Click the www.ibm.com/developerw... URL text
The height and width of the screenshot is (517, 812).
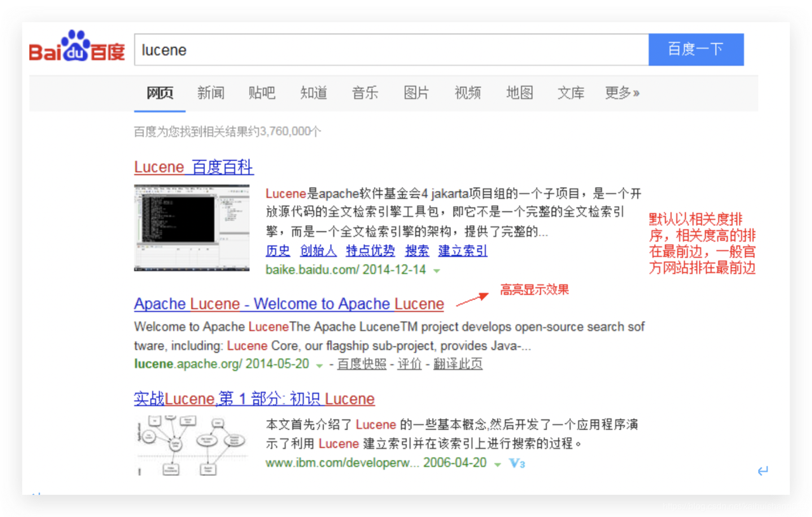[x=343, y=463]
